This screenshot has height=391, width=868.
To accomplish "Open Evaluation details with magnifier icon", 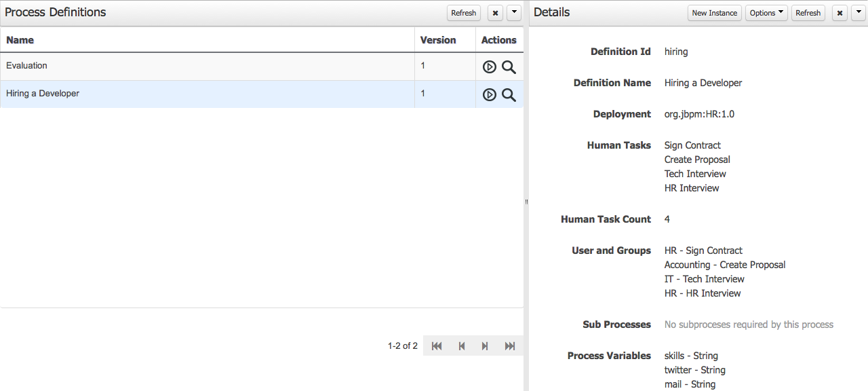I will [x=509, y=67].
